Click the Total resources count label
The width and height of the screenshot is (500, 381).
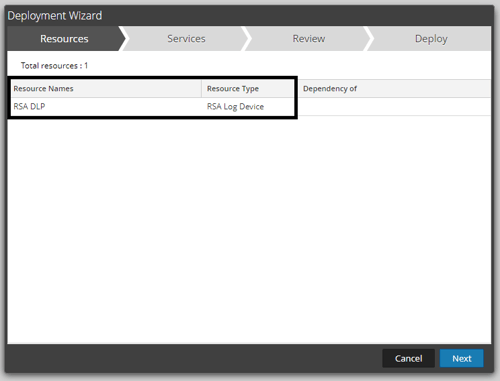pos(54,66)
